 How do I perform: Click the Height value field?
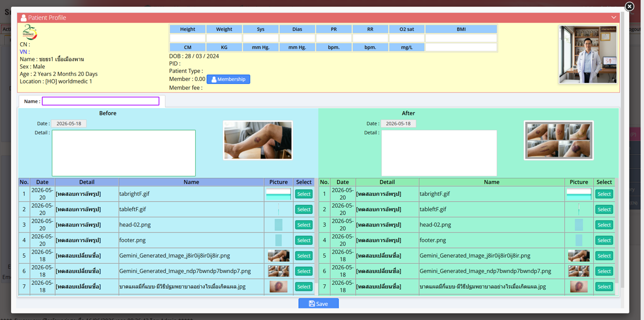pyautogui.click(x=188, y=38)
